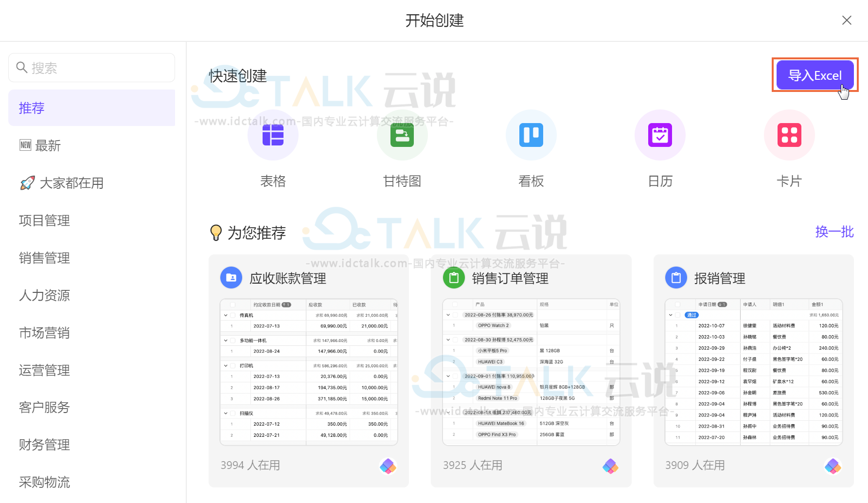Select the 日历 calendar icon
Viewport: 868px width, 503px height.
(660, 135)
